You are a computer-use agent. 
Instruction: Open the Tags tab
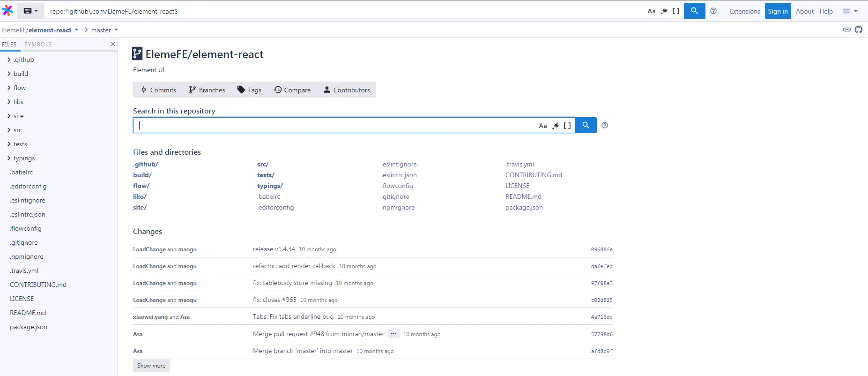pyautogui.click(x=250, y=90)
